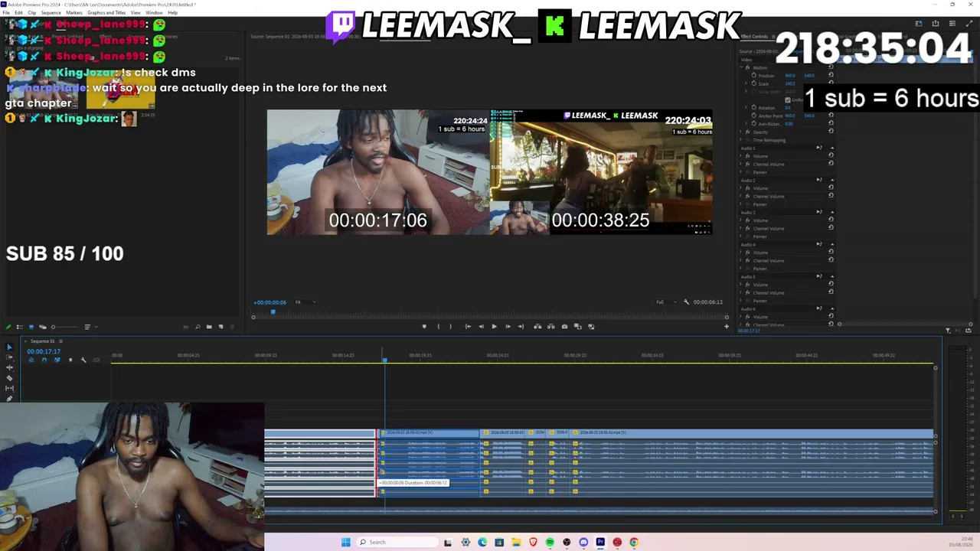Open Timeline Display Settings wrench

[x=83, y=360]
